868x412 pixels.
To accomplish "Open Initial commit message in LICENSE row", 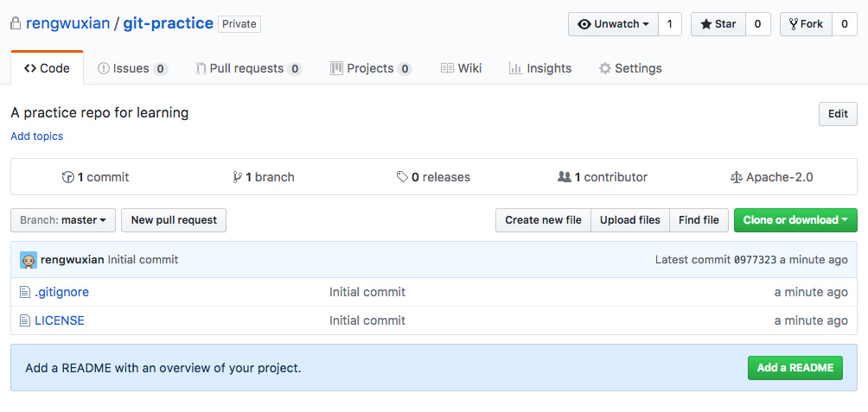I will coord(367,320).
